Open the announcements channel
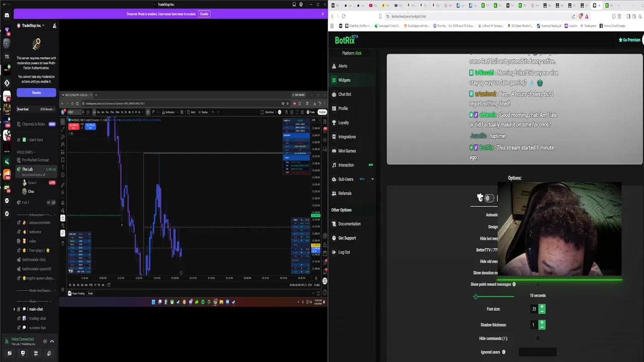 [36, 223]
